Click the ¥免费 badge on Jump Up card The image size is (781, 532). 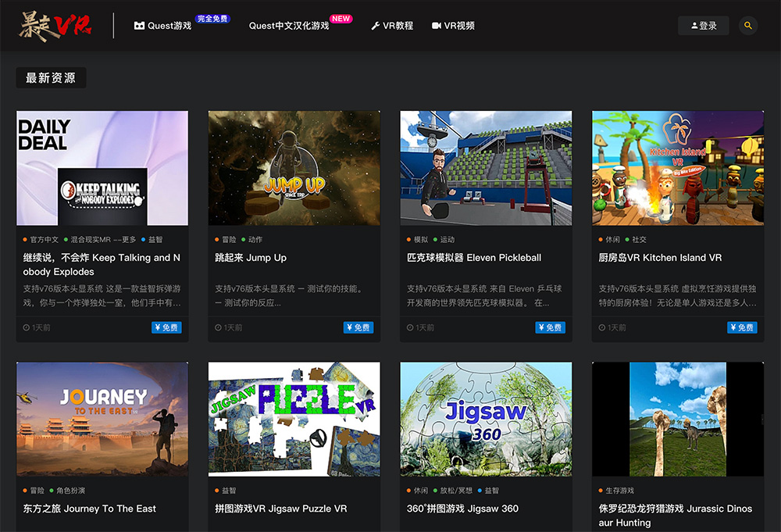tap(358, 327)
